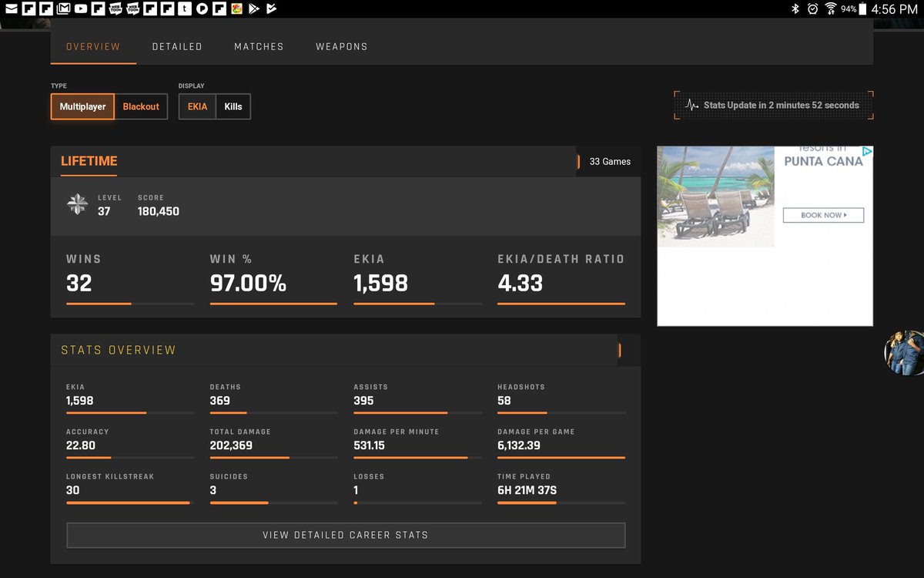Switch to the Detailed tab
The width and height of the screenshot is (924, 578).
click(176, 46)
